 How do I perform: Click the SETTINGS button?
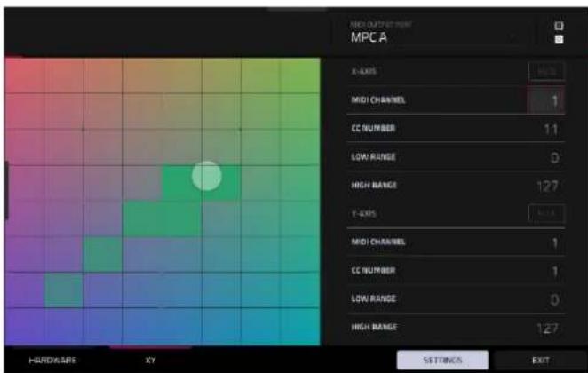point(442,360)
